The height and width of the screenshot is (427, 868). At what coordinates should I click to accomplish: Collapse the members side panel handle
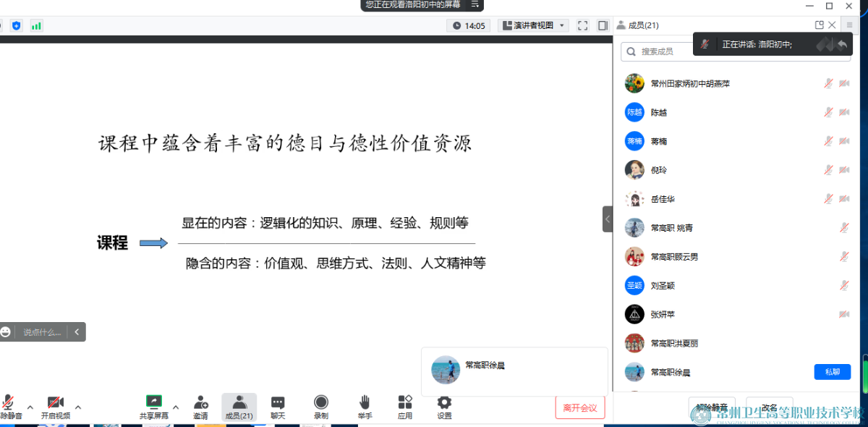click(x=608, y=219)
